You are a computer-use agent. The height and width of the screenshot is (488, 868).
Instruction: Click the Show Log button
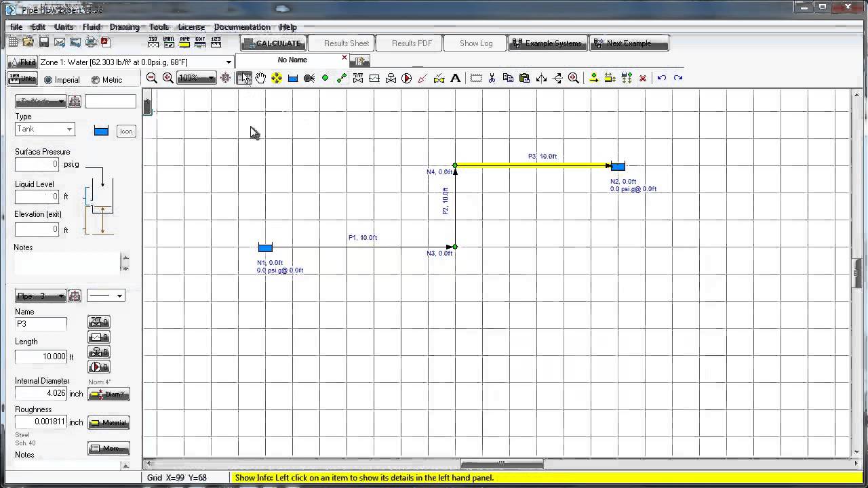click(x=476, y=43)
